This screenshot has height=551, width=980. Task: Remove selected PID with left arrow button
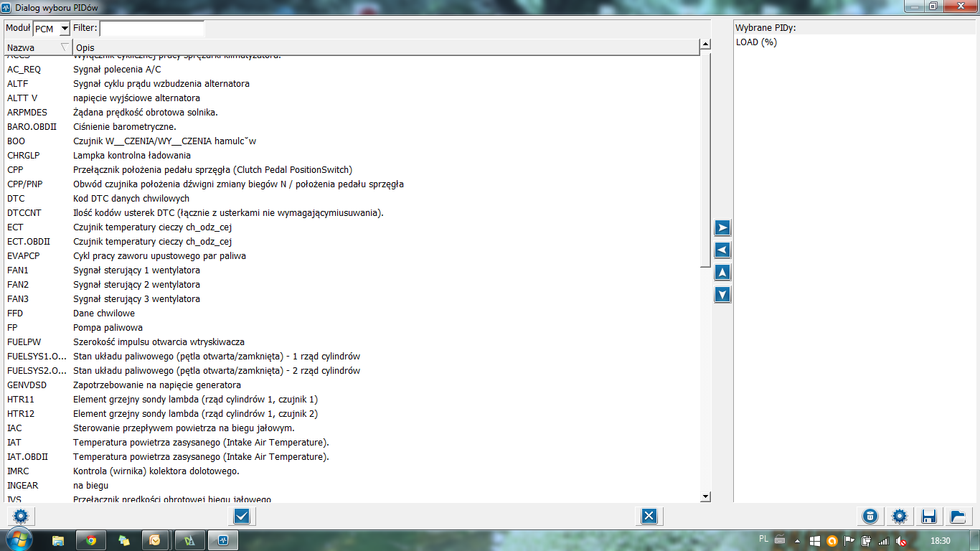722,250
